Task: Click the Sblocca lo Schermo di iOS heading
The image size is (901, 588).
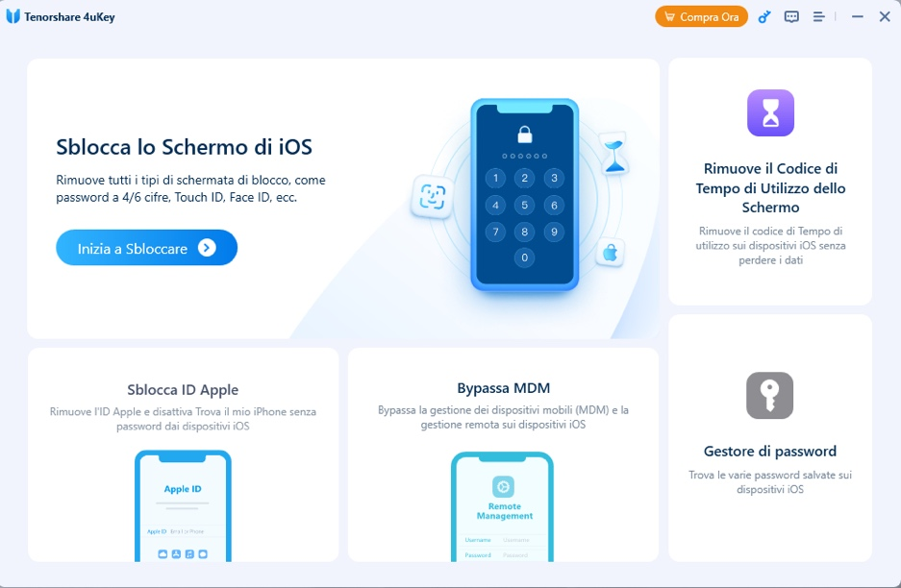Action: tap(184, 147)
